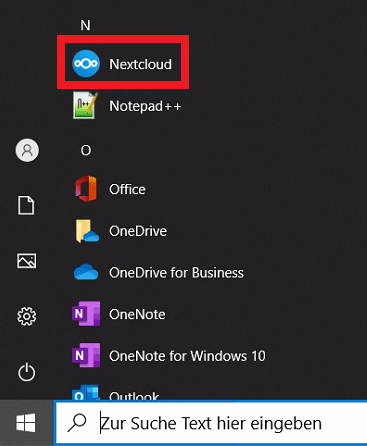This screenshot has height=446, width=367.
Task: Open the OneNote purple icon
Action: point(86,314)
